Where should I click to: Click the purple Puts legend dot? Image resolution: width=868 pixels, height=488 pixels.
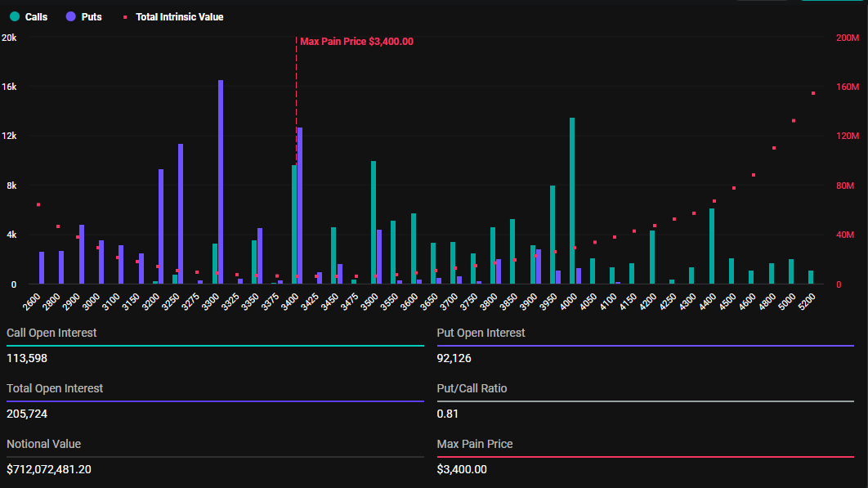[70, 16]
